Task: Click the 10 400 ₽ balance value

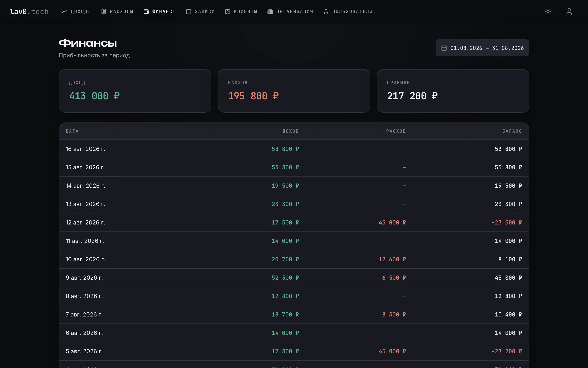Action: (x=509, y=314)
